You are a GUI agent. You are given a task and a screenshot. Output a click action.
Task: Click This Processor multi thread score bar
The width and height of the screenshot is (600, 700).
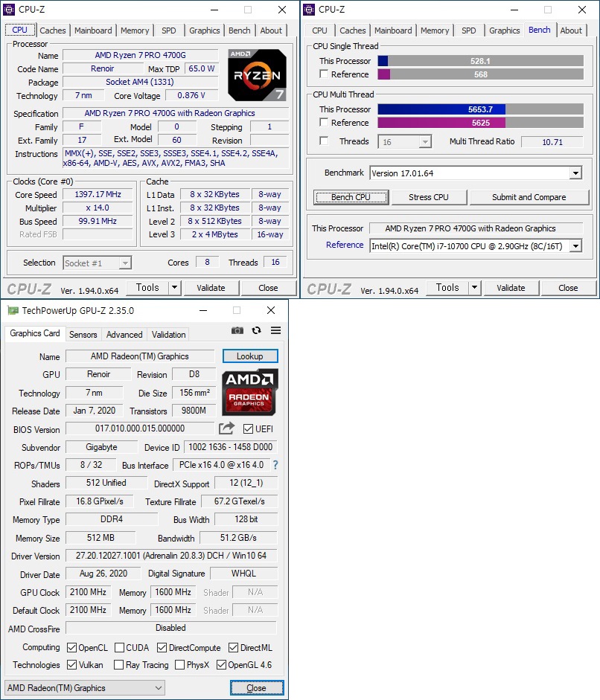click(x=480, y=109)
